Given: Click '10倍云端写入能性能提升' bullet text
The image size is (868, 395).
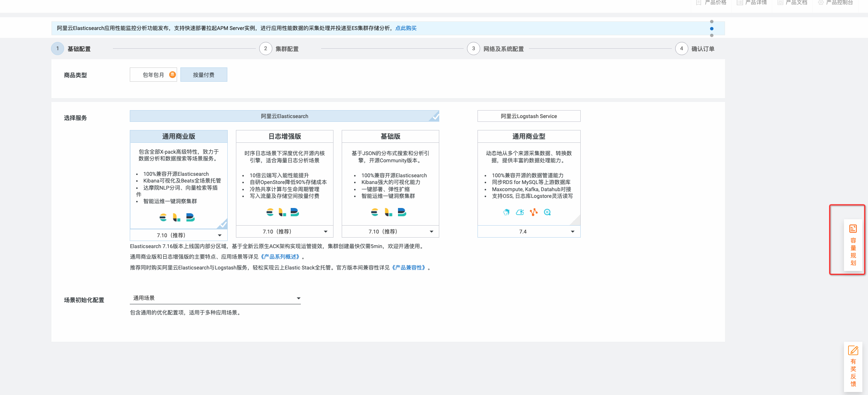Looking at the screenshot, I should click(279, 175).
